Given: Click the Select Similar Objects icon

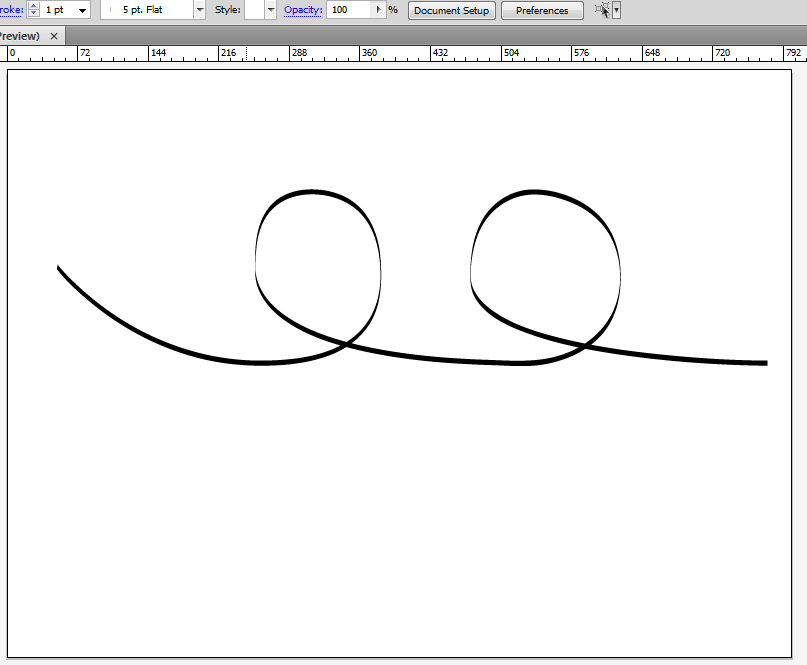Looking at the screenshot, I should pyautogui.click(x=602, y=10).
